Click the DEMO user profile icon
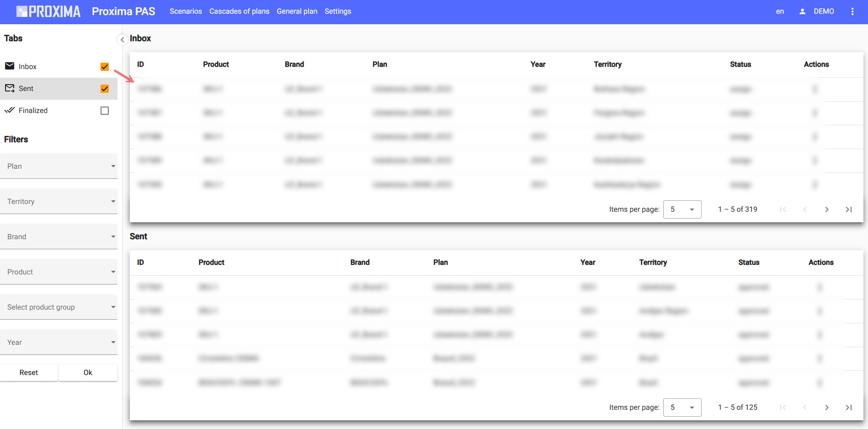 [x=802, y=11]
